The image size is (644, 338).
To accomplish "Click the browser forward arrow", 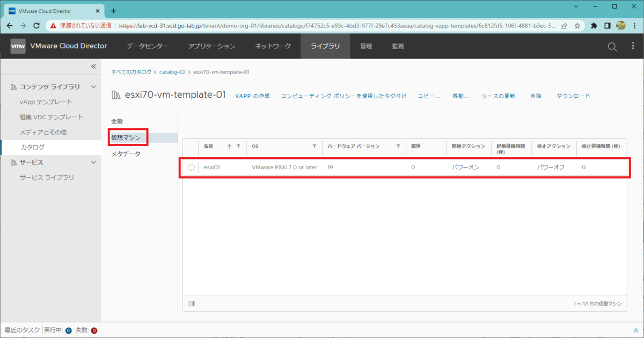I will coord(23,25).
